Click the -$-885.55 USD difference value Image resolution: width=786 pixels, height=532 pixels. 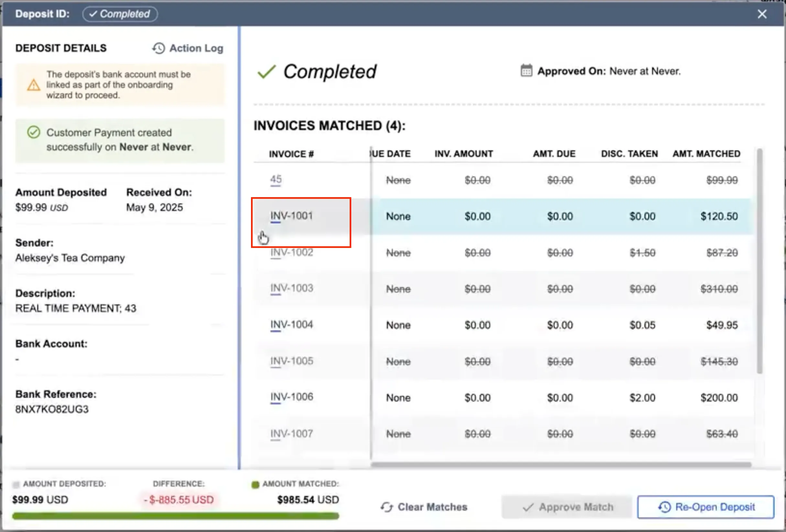179,500
